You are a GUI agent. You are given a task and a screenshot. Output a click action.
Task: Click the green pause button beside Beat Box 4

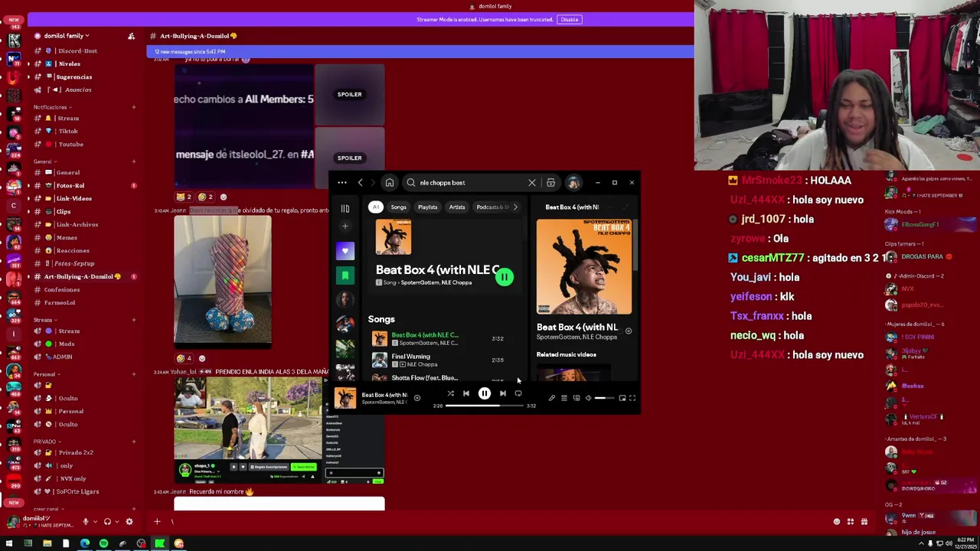pos(504,277)
